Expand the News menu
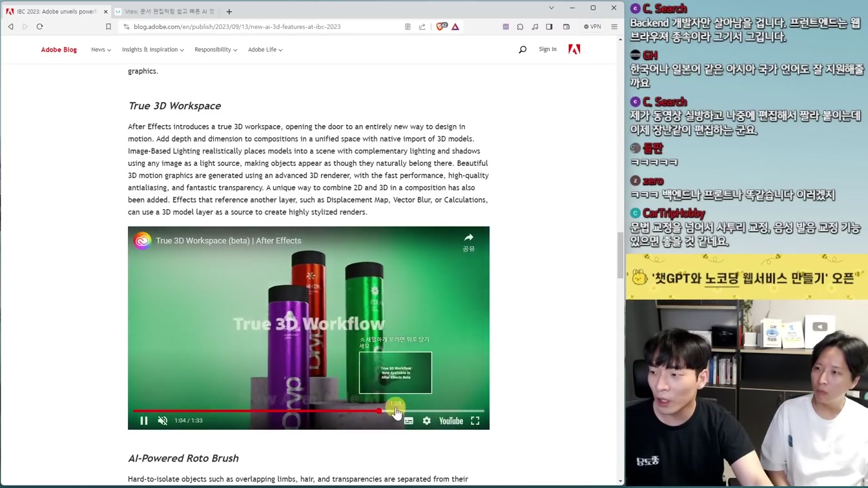The width and height of the screenshot is (868, 488). click(101, 50)
